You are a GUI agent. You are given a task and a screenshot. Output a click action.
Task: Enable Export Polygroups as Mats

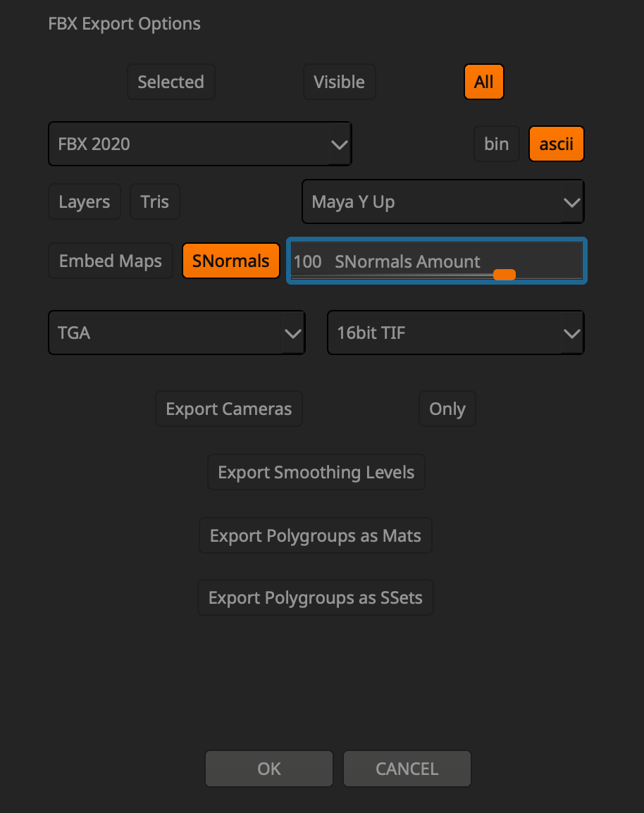click(x=315, y=536)
